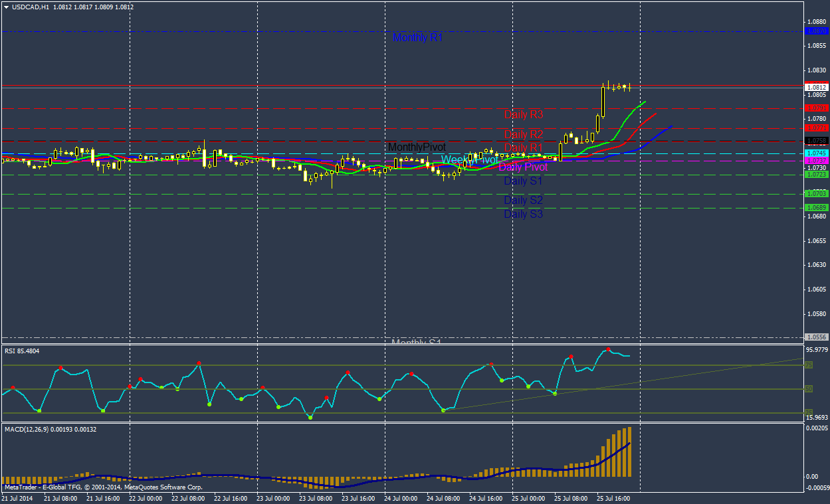The width and height of the screenshot is (830, 504).
Task: Select the green 1.0703 price tag
Action: (x=815, y=193)
